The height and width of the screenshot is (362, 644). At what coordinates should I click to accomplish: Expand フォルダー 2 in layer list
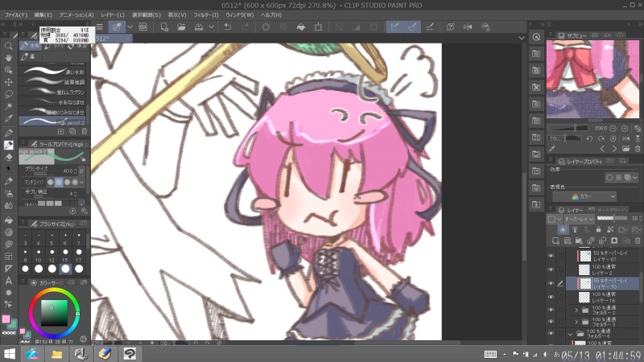click(576, 310)
